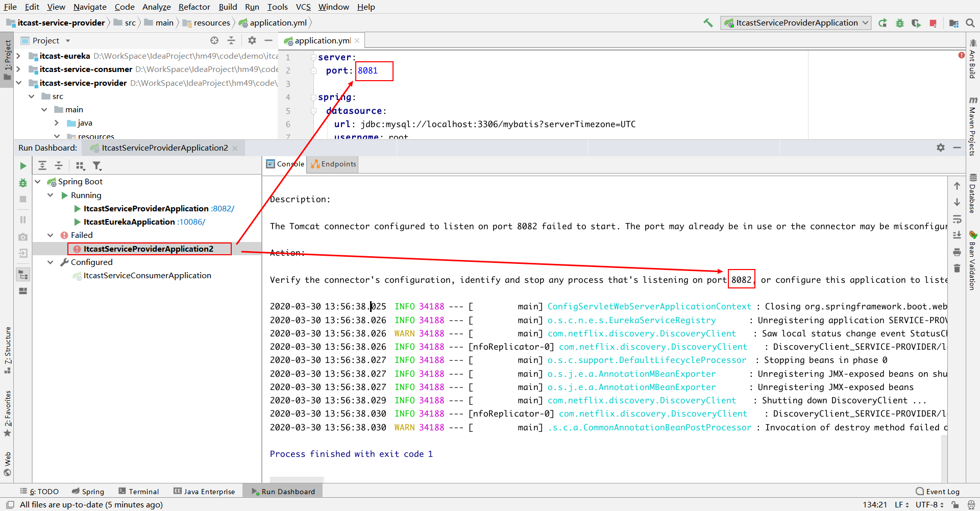Toggle soft-wrap icon in console sidebar
Screen dimensions: 980x511
point(957,220)
